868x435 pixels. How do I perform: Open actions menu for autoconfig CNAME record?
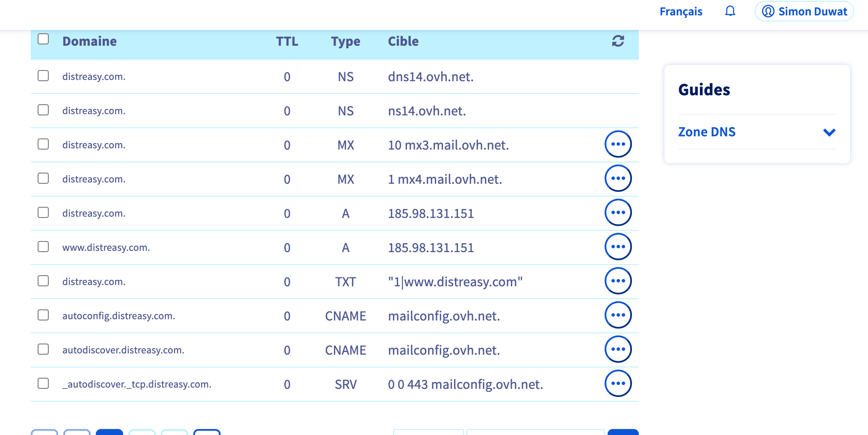[618, 315]
